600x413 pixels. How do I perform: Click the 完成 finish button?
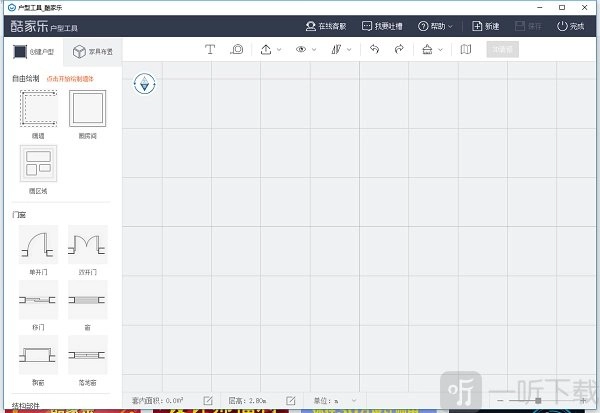pyautogui.click(x=569, y=25)
